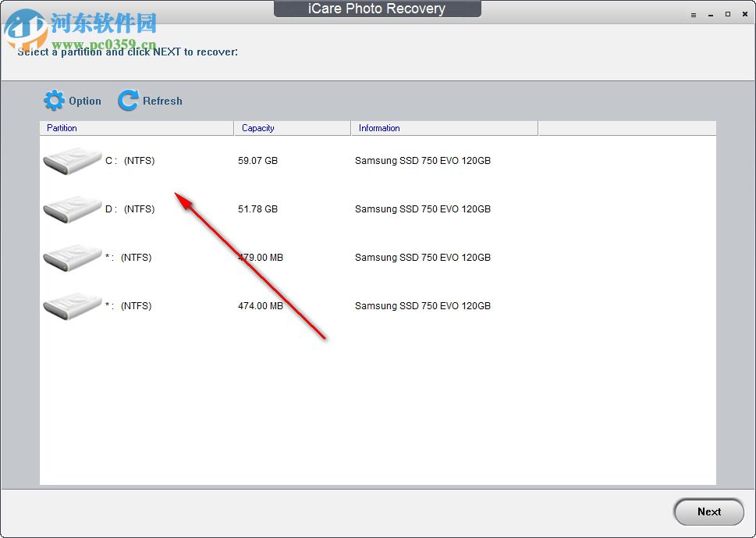This screenshot has height=538, width=756.
Task: Select the D: drive icon
Action: [71, 208]
